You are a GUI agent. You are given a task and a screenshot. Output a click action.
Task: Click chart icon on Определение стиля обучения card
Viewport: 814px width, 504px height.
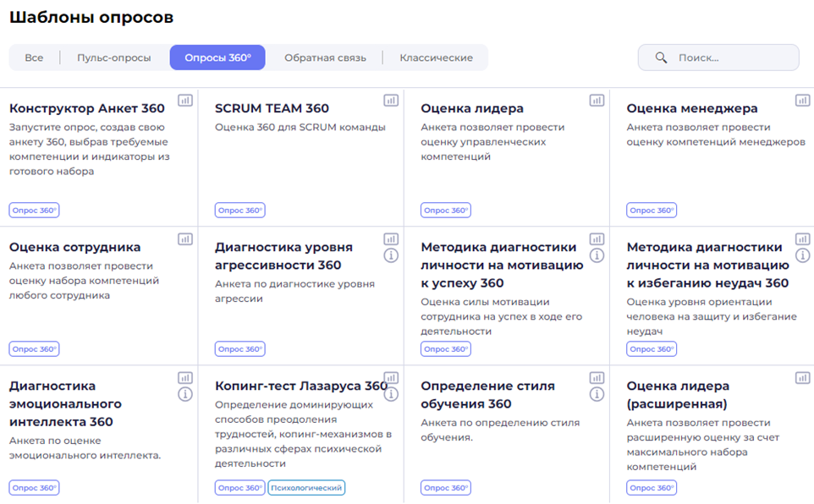pyautogui.click(x=597, y=378)
